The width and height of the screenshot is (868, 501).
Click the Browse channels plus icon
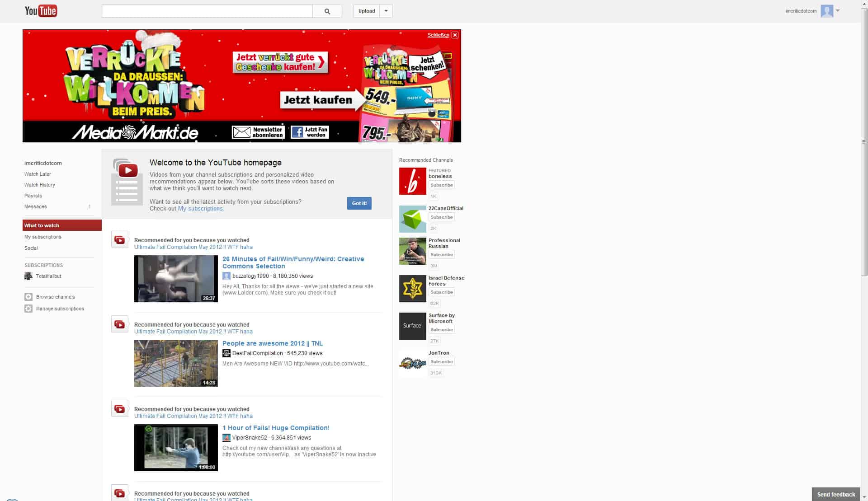pos(28,297)
